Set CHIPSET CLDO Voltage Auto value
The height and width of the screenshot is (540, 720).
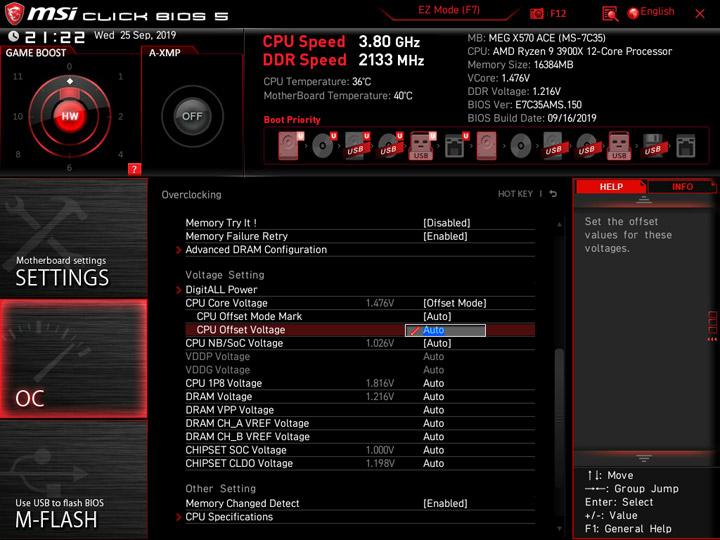[433, 463]
